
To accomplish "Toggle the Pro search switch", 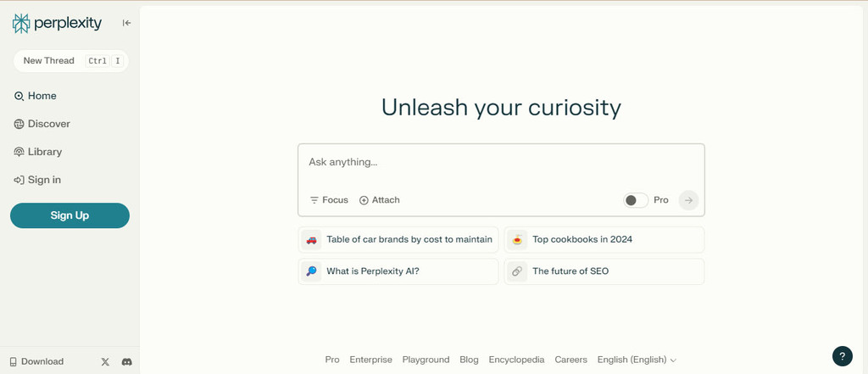I will tap(636, 200).
